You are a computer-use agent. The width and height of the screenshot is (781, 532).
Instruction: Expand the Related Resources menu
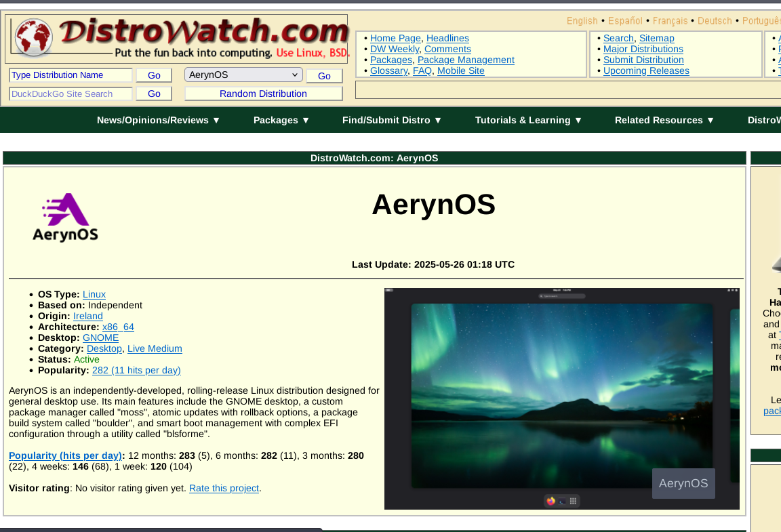(664, 120)
